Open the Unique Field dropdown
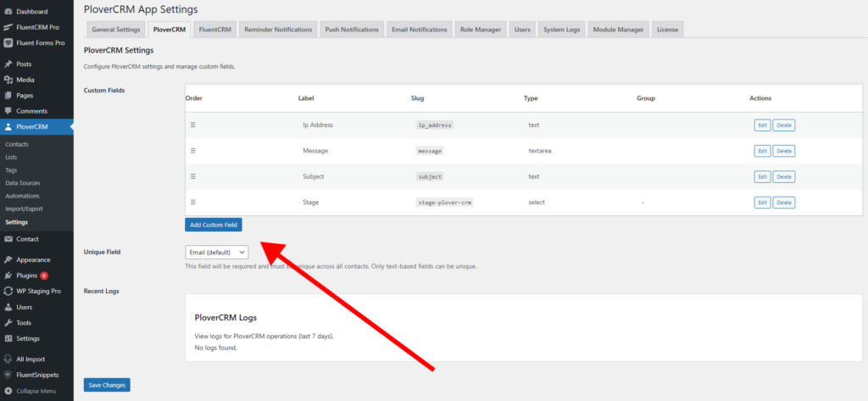Viewport: 868px width, 401px height. click(x=216, y=252)
